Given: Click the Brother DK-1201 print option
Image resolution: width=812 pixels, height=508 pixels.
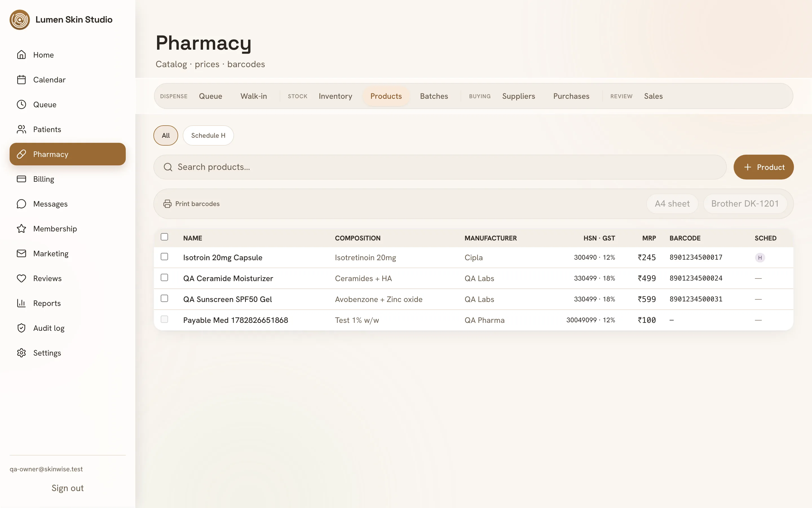Looking at the screenshot, I should [x=745, y=203].
